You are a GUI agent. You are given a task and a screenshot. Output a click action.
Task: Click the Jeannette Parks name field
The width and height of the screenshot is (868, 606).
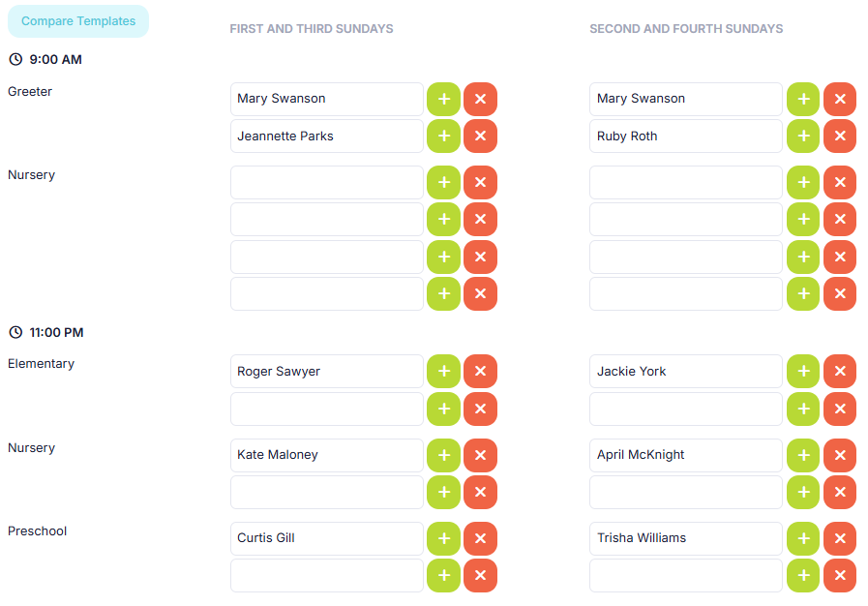click(326, 136)
